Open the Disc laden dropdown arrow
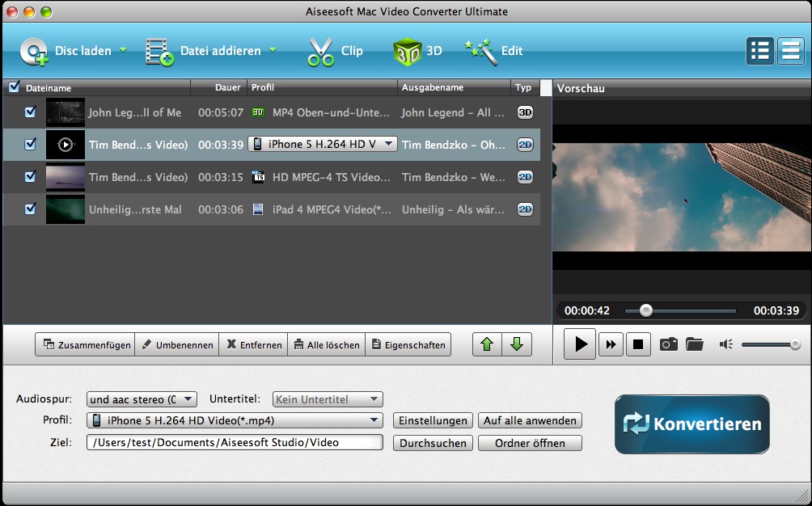 (x=123, y=50)
